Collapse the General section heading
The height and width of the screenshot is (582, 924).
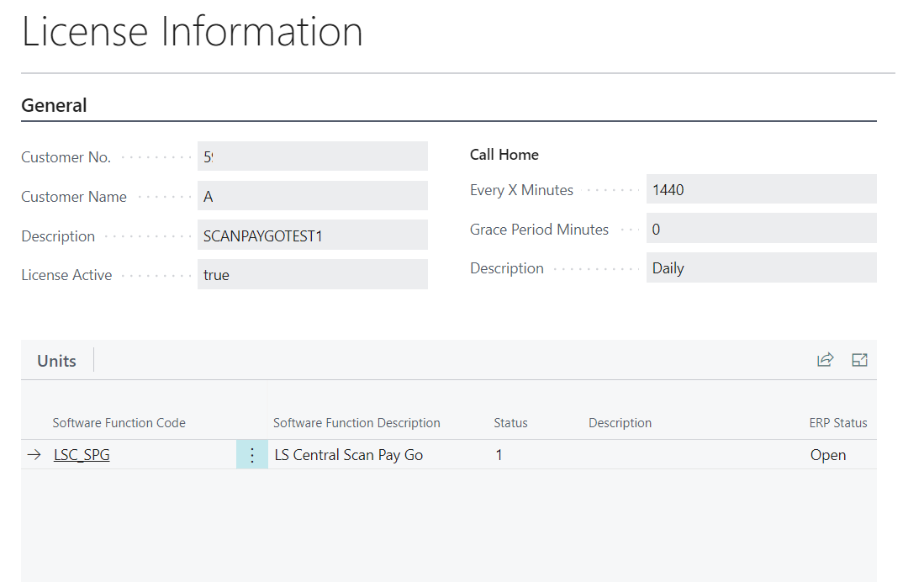[x=54, y=105]
